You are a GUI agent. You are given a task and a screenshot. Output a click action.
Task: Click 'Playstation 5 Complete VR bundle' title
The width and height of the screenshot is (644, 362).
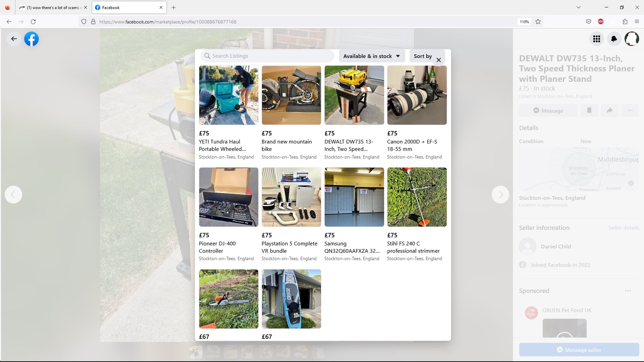(x=289, y=247)
